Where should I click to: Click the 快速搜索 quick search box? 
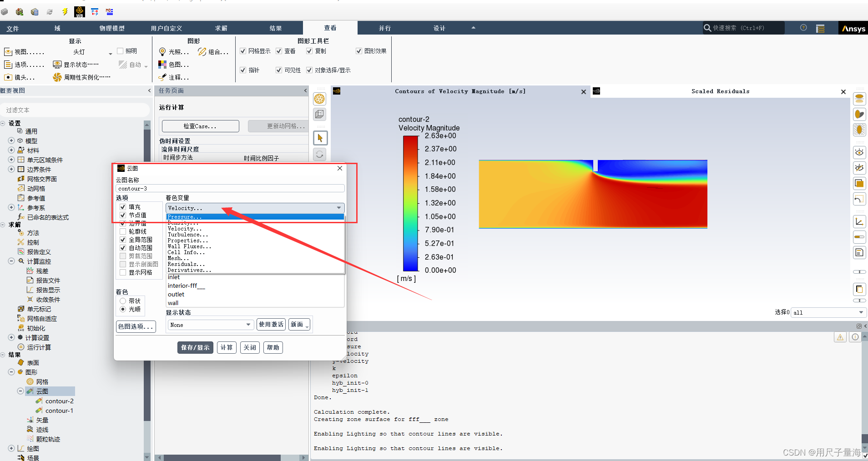[743, 28]
